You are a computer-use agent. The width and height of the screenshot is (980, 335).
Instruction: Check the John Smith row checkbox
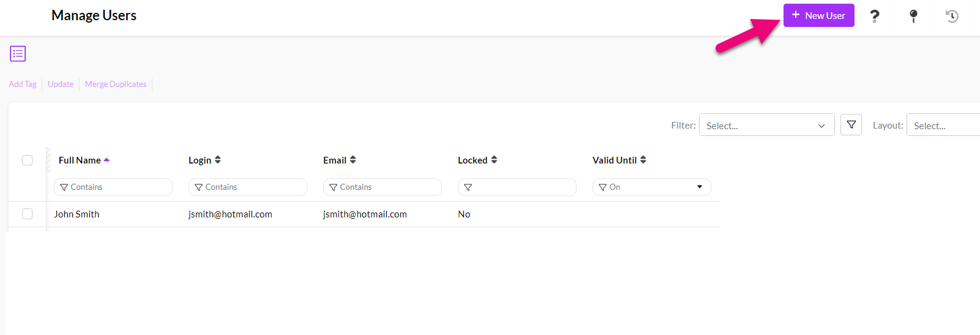coord(28,214)
